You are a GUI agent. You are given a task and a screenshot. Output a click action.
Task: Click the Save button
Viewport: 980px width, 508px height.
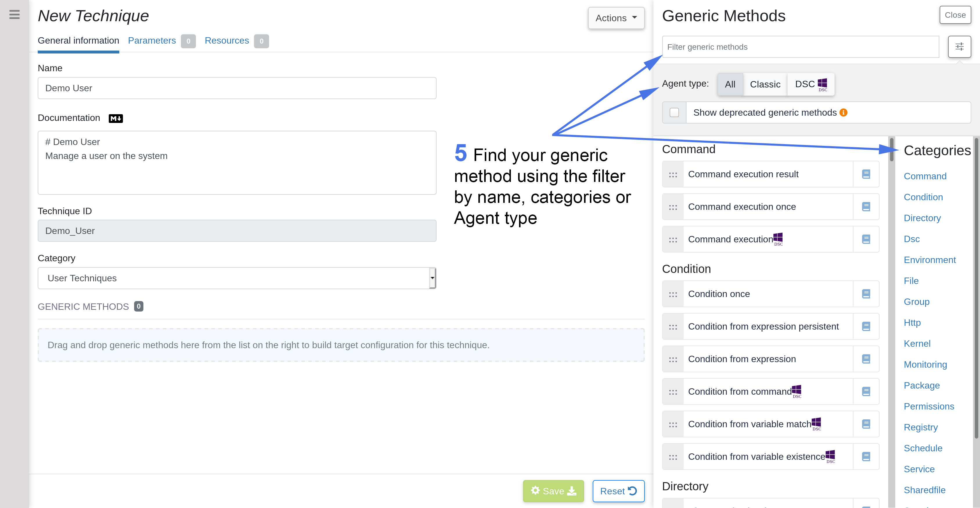[x=553, y=491]
